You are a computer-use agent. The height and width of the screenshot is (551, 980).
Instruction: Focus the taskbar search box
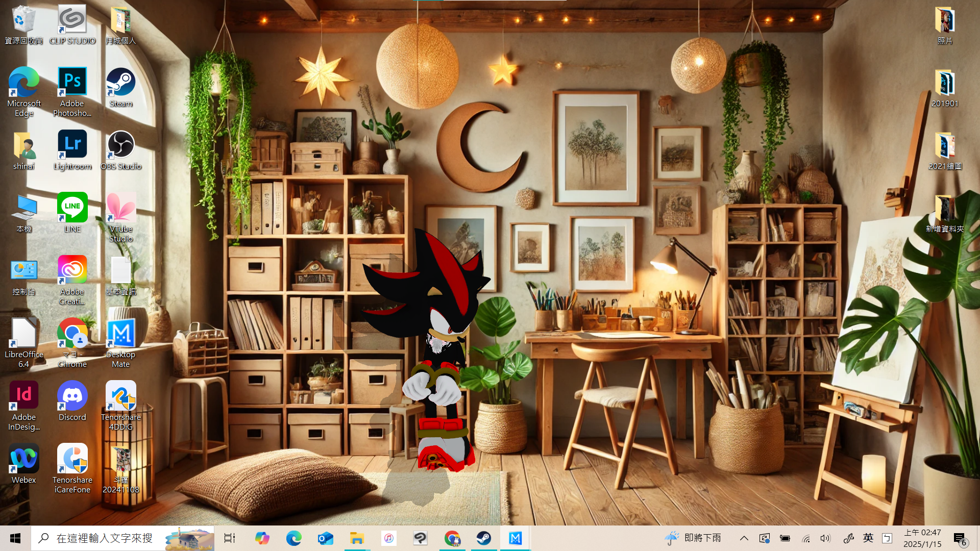point(122,538)
